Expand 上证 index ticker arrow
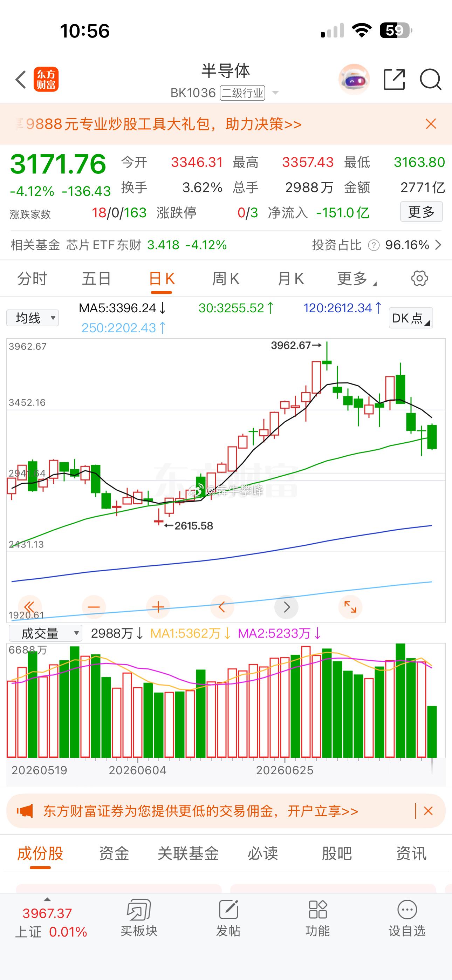This screenshot has height=980, width=452. click(x=47, y=900)
